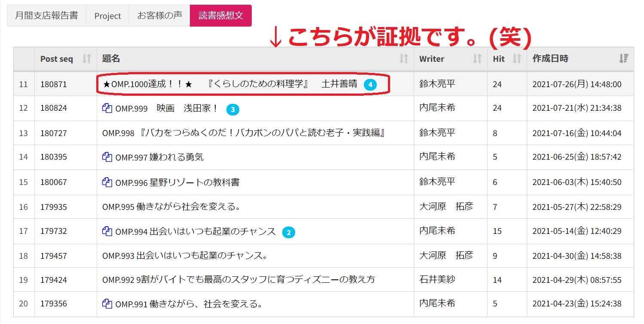Viewport: 644px width, 324px height.
Task: Click date 2021-07-21(水) 21:34:38
Action: click(577, 108)
